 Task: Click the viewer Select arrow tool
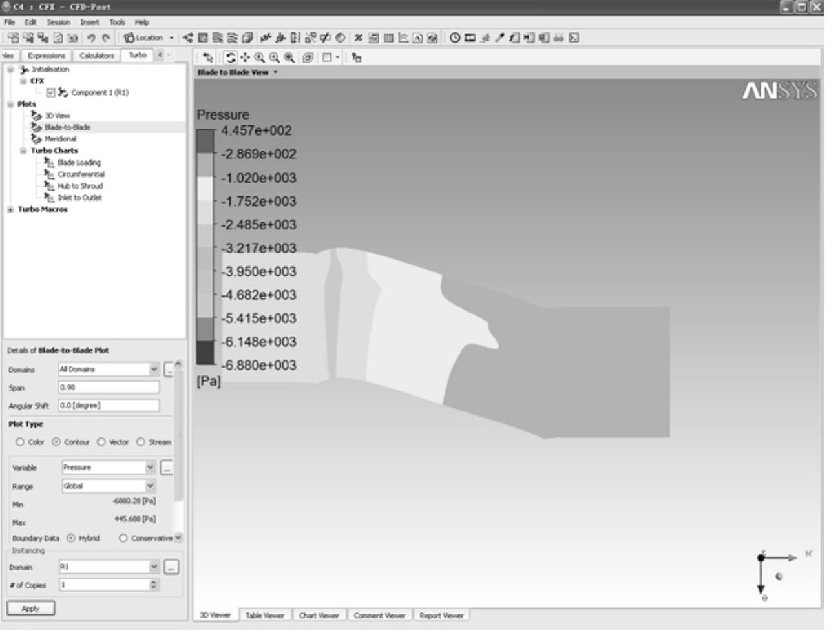coord(208,57)
